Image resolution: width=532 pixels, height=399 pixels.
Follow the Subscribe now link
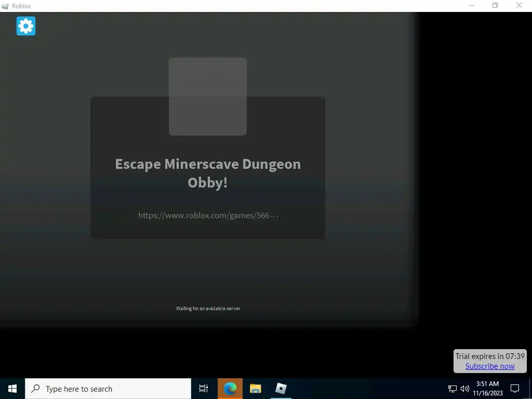(490, 366)
